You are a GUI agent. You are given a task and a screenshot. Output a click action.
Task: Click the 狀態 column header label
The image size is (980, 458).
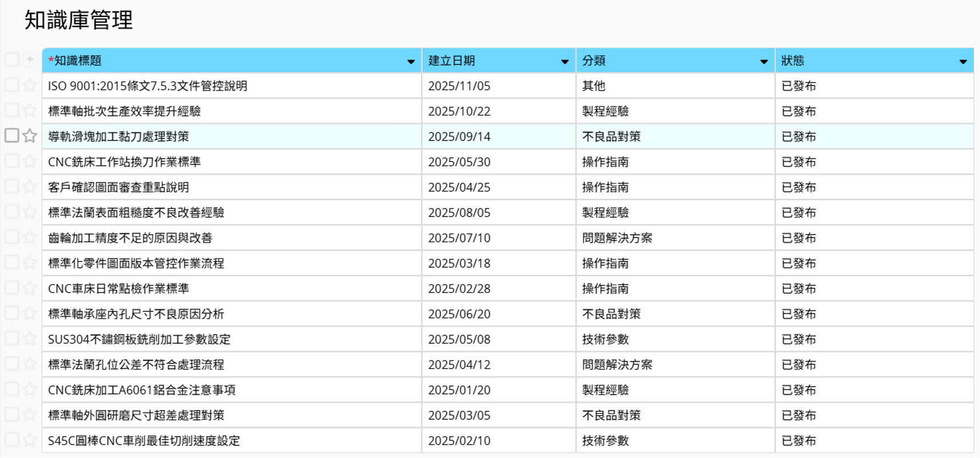click(x=793, y=61)
